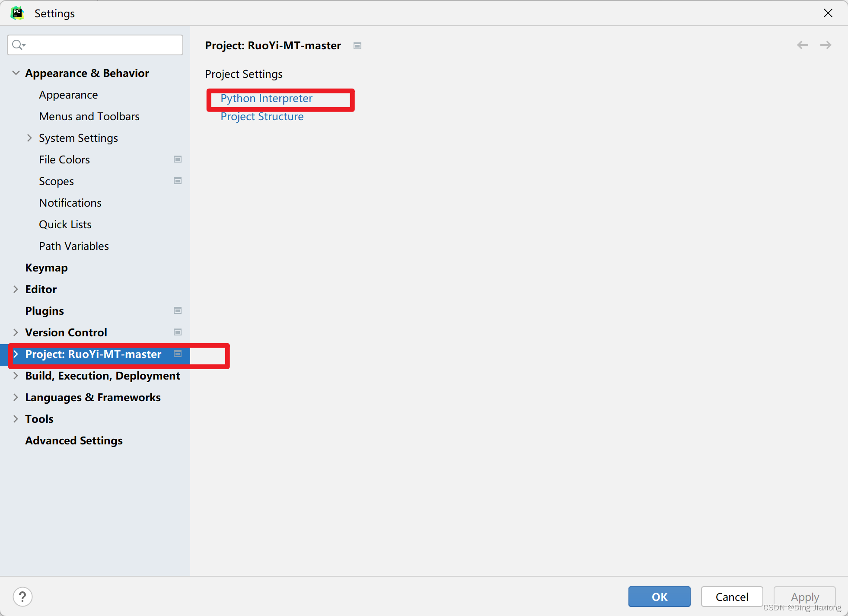Confirm with the OK button

tap(660, 597)
